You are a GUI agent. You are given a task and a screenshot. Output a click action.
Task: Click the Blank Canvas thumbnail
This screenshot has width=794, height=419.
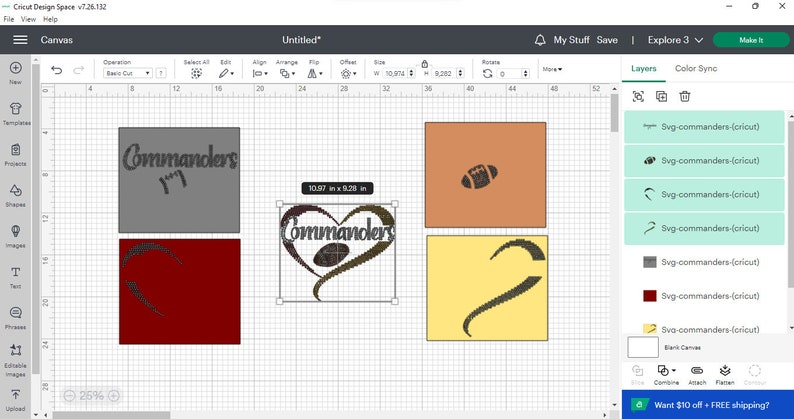(x=643, y=348)
